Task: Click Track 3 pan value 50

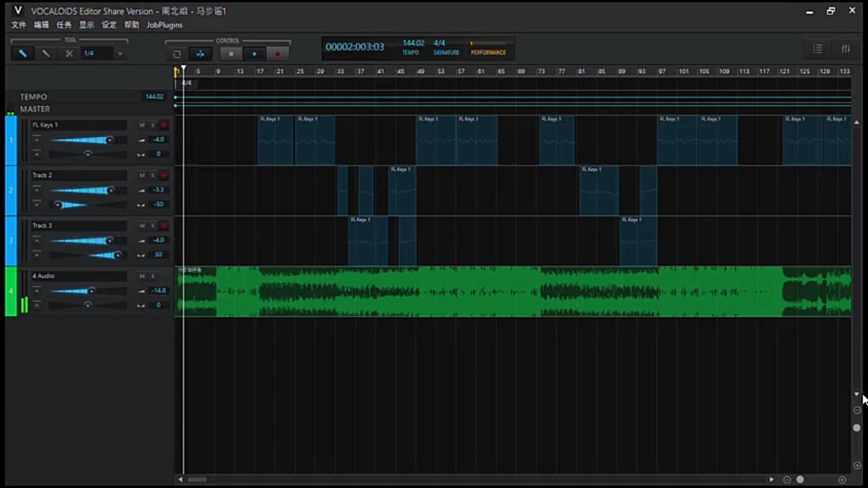Action: (158, 255)
